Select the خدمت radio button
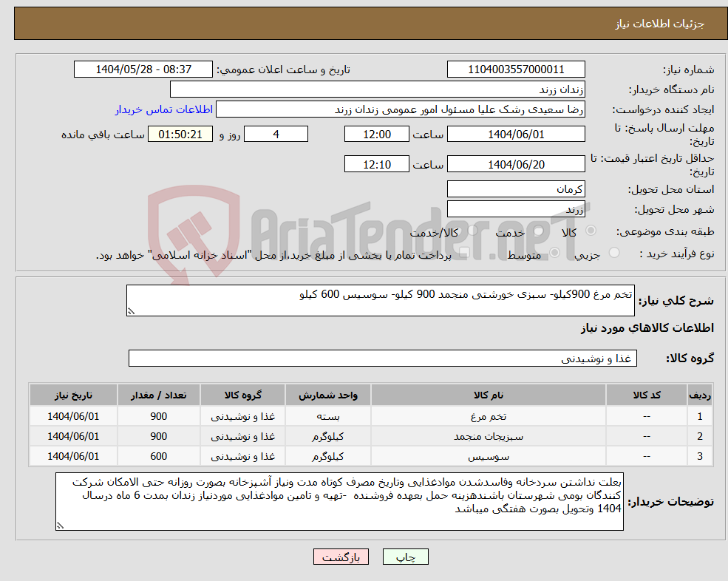The image size is (728, 581). pyautogui.click(x=538, y=231)
